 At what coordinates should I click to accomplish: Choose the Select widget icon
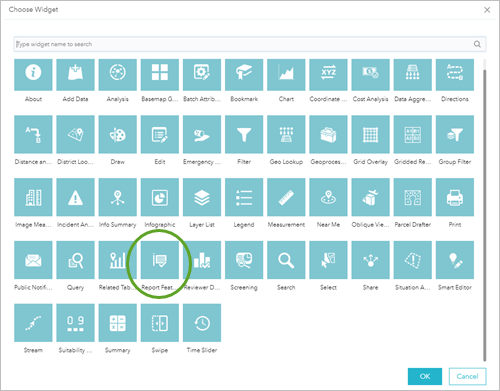tap(328, 260)
